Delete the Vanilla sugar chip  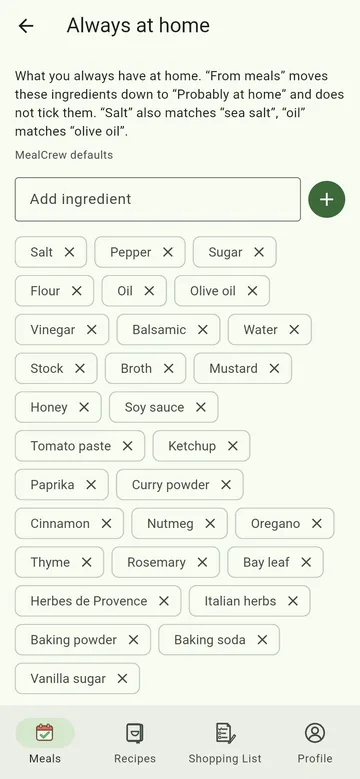122,679
